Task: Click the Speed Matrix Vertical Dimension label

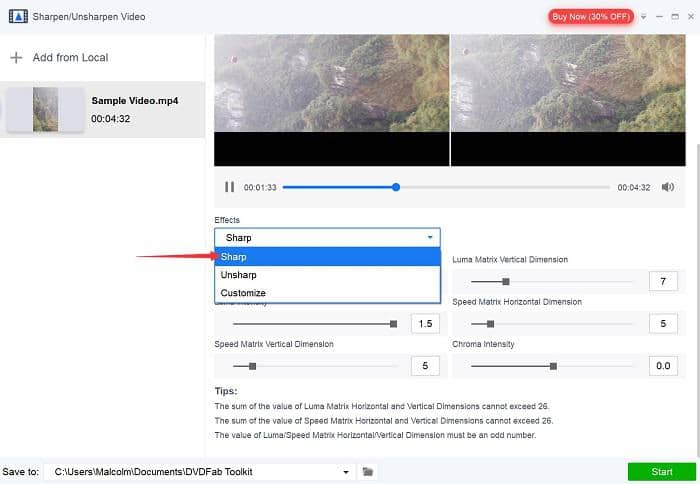Action: [274, 344]
